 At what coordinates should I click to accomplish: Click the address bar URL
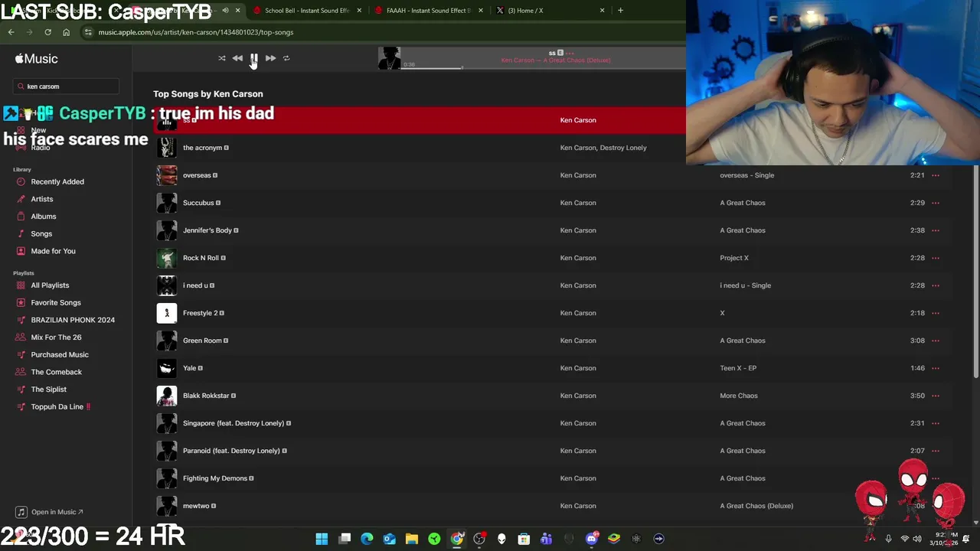[x=196, y=32]
